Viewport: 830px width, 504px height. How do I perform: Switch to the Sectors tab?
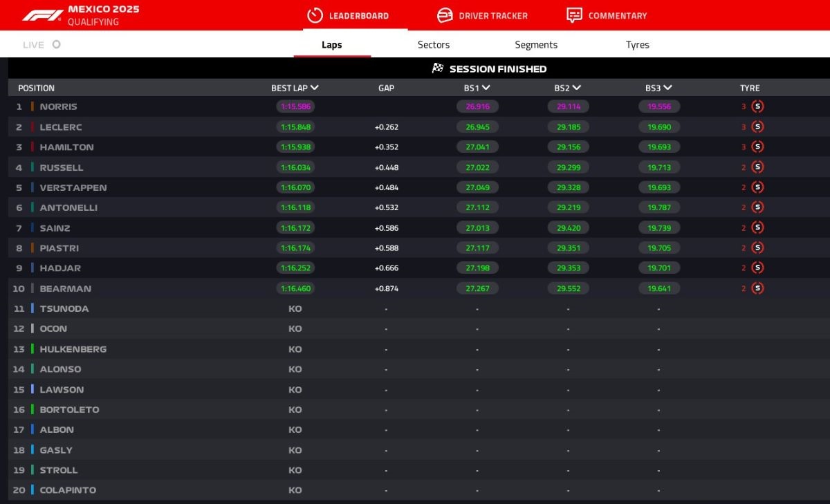point(434,45)
